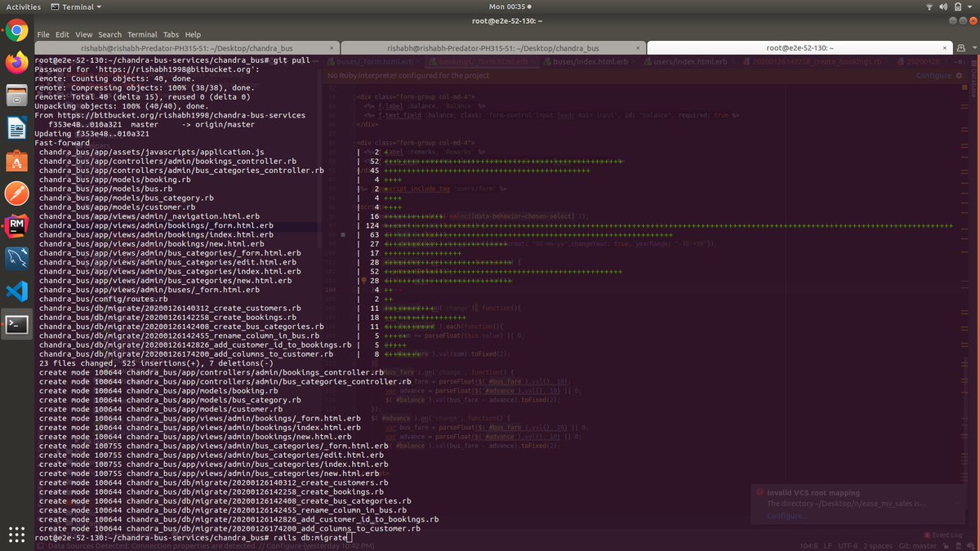Open the Files manager dock icon
The height and width of the screenshot is (551, 980).
(16, 96)
